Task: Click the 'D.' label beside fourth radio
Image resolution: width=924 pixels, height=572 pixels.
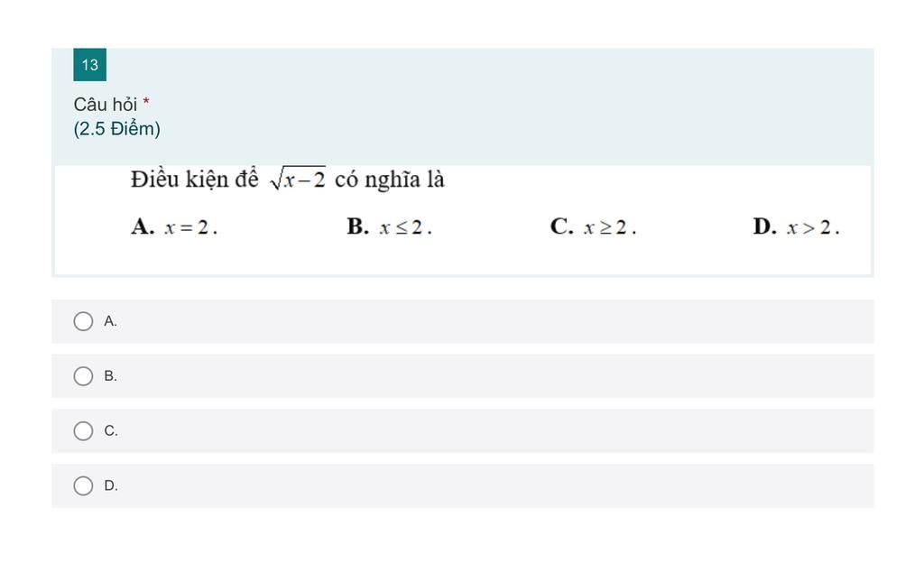Action: coord(111,486)
